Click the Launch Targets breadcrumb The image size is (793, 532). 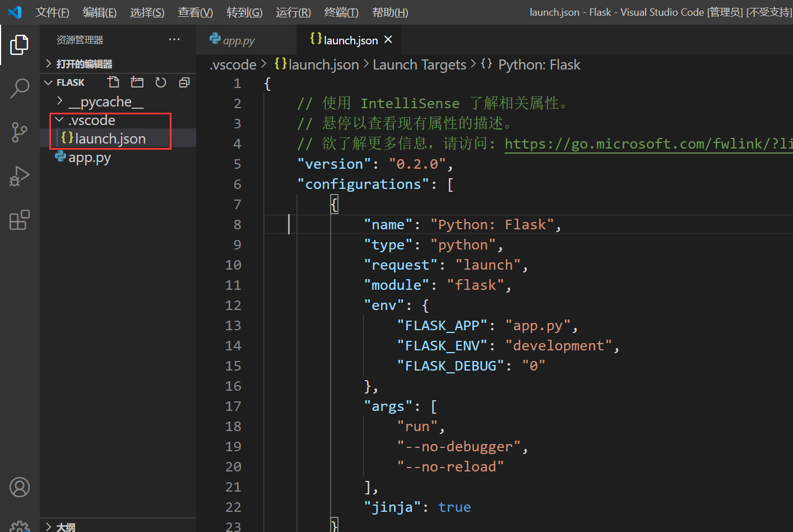419,64
